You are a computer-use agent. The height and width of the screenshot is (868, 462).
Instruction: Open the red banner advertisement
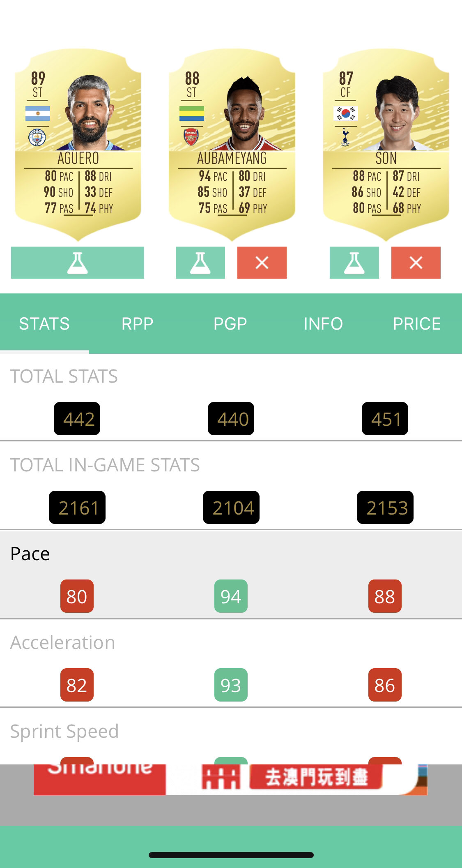tap(230, 780)
